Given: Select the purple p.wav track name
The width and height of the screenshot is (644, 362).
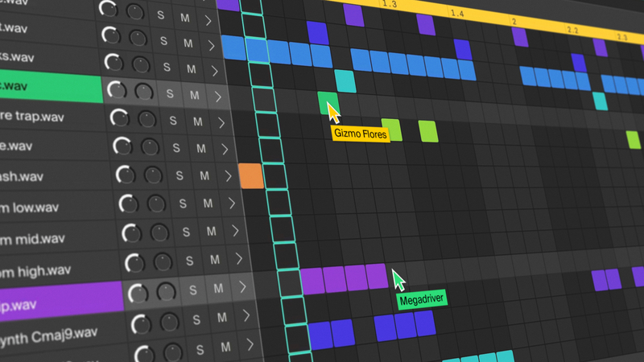Looking at the screenshot, I should pyautogui.click(x=18, y=306).
